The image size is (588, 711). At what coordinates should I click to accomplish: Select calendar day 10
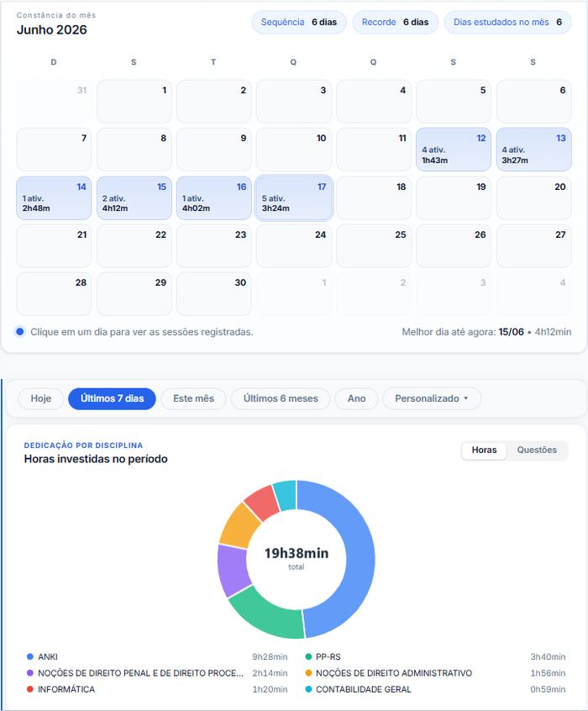294,150
